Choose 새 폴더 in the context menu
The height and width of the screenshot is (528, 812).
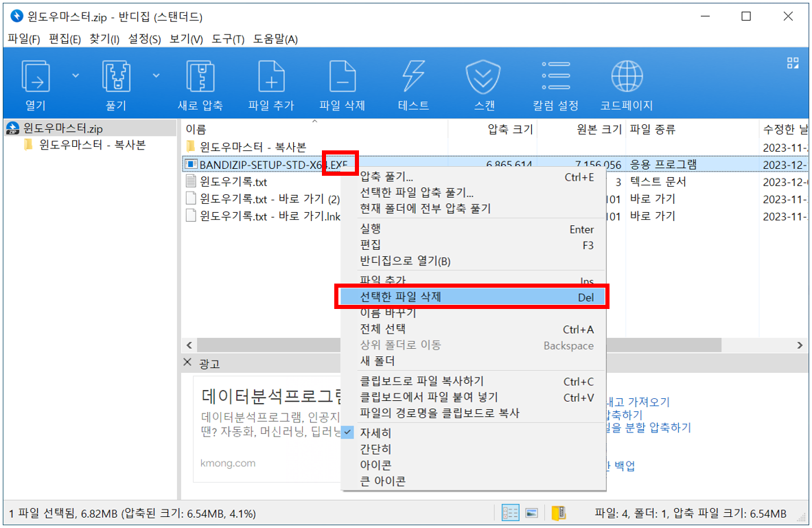(x=474, y=361)
